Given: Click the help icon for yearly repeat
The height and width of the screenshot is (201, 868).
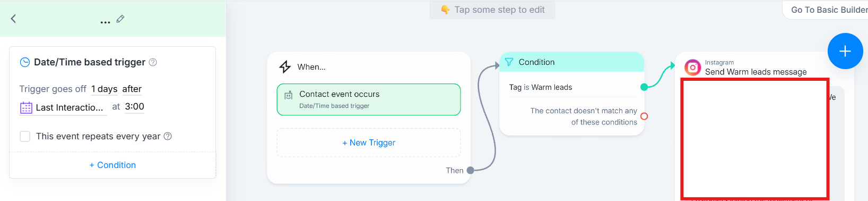Looking at the screenshot, I should 168,136.
